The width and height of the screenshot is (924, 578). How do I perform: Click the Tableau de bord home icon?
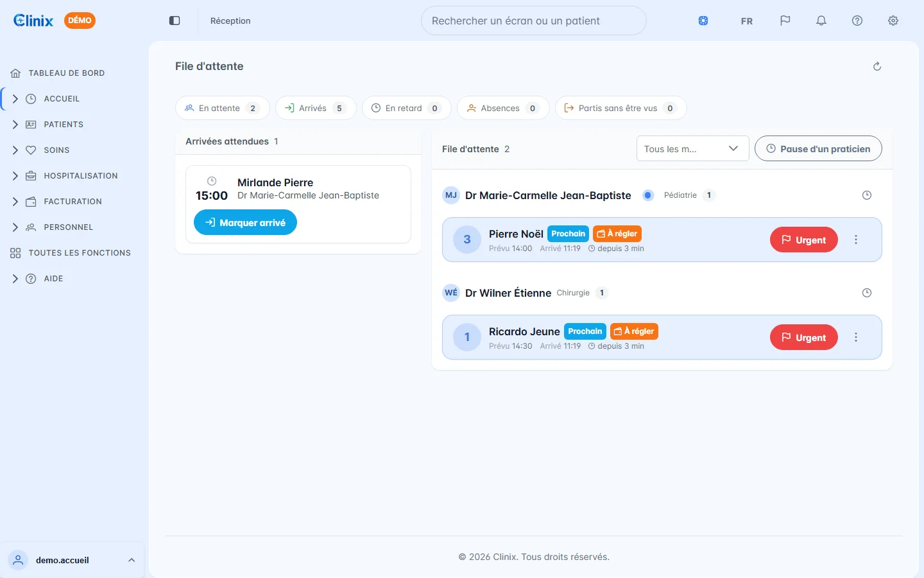point(16,73)
